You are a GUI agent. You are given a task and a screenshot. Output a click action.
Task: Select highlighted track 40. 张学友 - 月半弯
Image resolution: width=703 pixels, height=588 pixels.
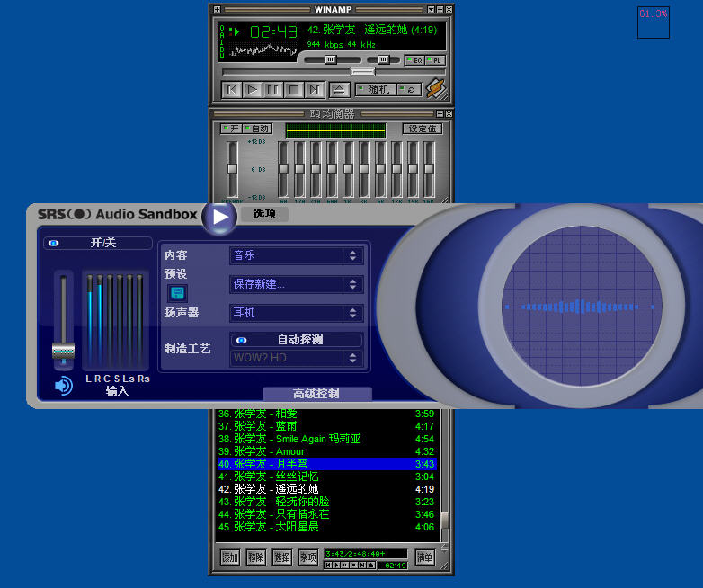[326, 464]
